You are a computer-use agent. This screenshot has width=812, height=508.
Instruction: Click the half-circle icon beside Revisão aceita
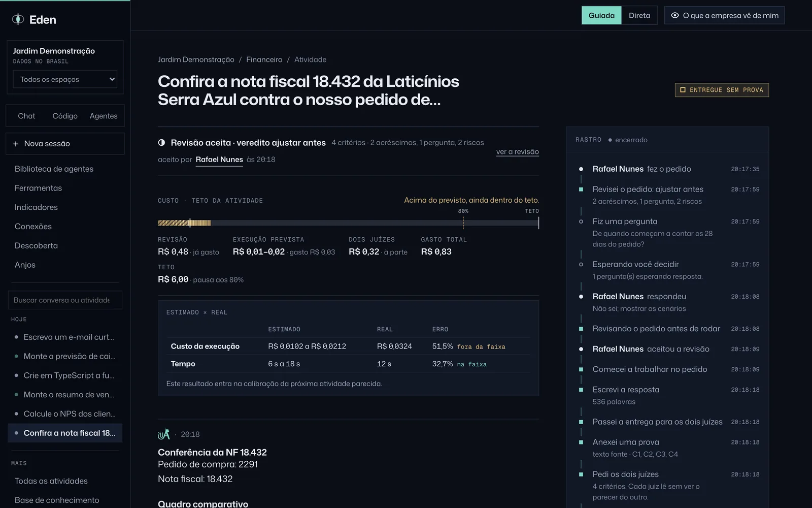click(161, 143)
